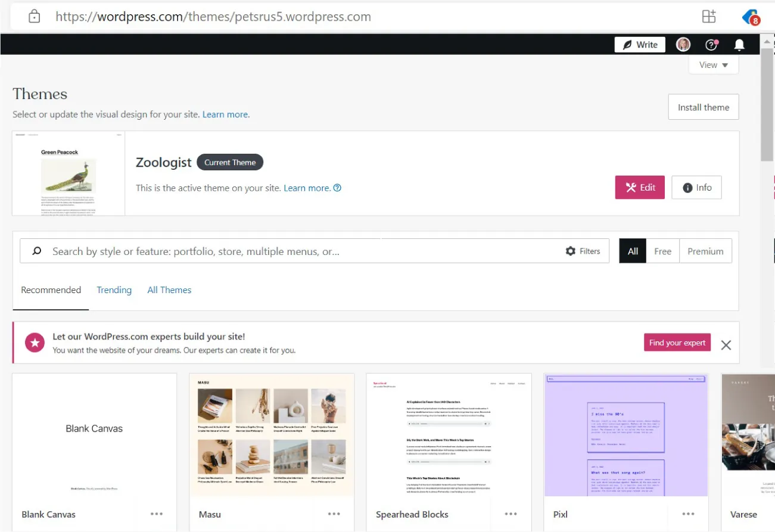Screen dimensions: 775x532
Task: Open the View dropdown
Action: 713,65
